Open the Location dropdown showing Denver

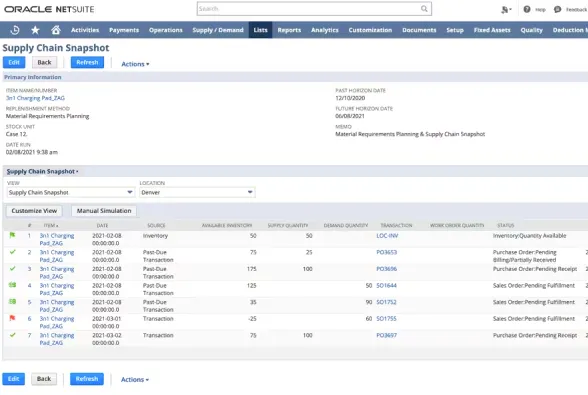tap(197, 192)
